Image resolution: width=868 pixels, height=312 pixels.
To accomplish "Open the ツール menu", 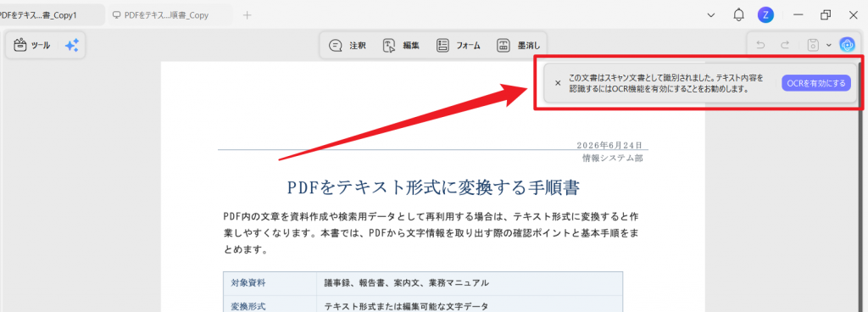I will click(x=31, y=46).
